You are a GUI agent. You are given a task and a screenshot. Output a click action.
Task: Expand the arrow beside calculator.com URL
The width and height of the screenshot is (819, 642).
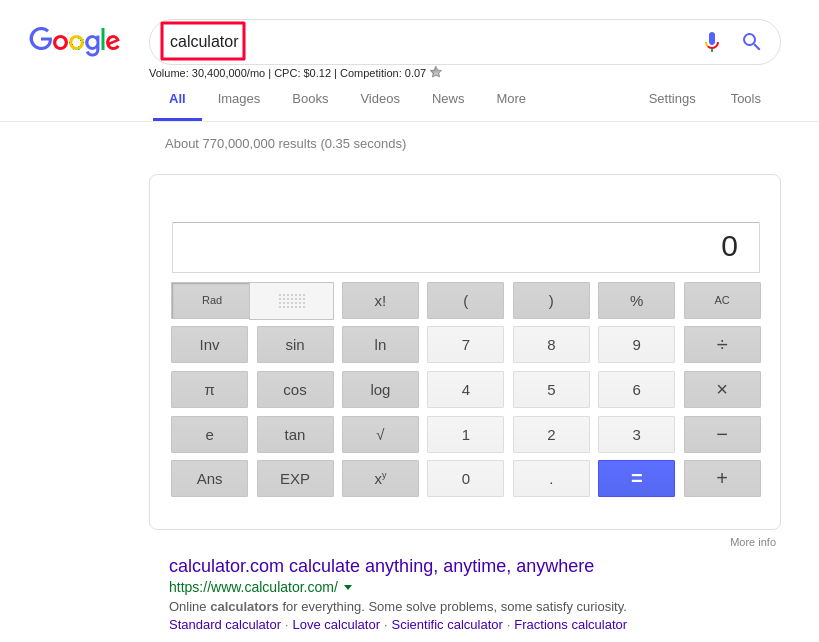coord(348,587)
